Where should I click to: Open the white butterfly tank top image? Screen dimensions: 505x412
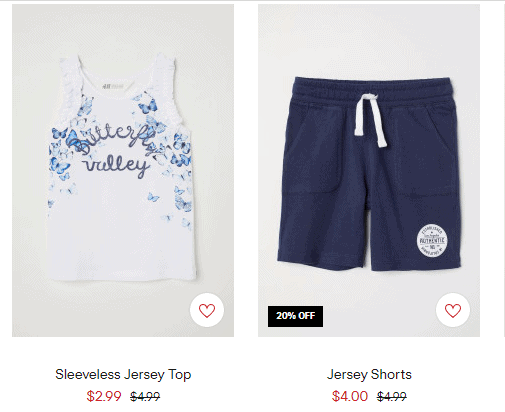(123, 170)
